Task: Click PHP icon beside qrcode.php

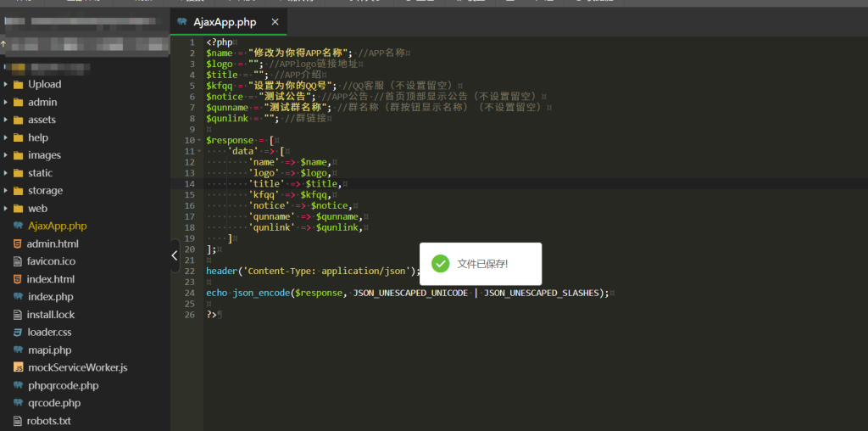Action: click(x=19, y=403)
